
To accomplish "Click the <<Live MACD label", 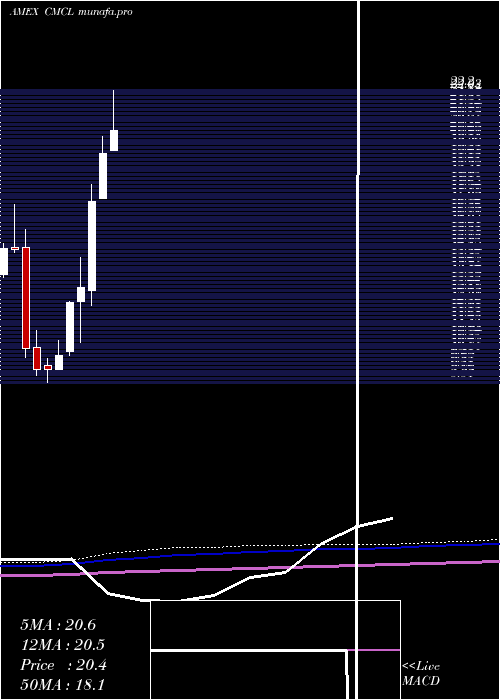I will [x=421, y=673].
